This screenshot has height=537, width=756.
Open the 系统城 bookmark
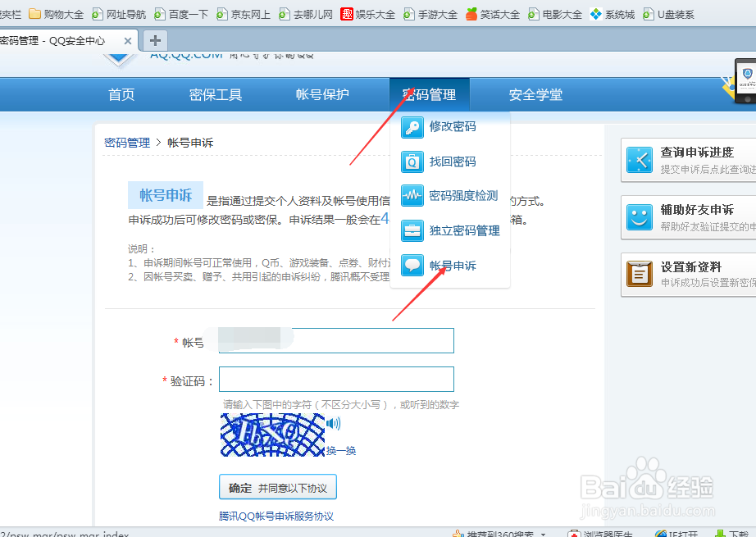613,15
